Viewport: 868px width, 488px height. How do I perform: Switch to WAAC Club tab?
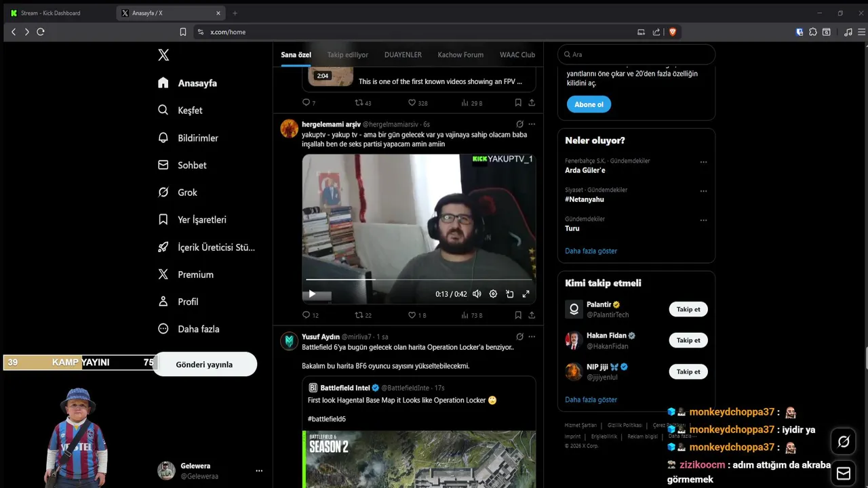(x=517, y=55)
